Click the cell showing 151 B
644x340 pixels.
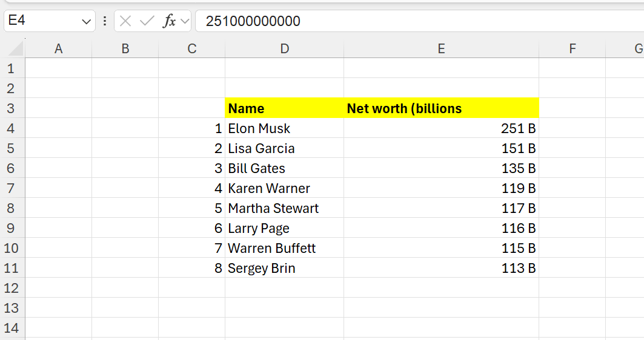[x=441, y=148]
